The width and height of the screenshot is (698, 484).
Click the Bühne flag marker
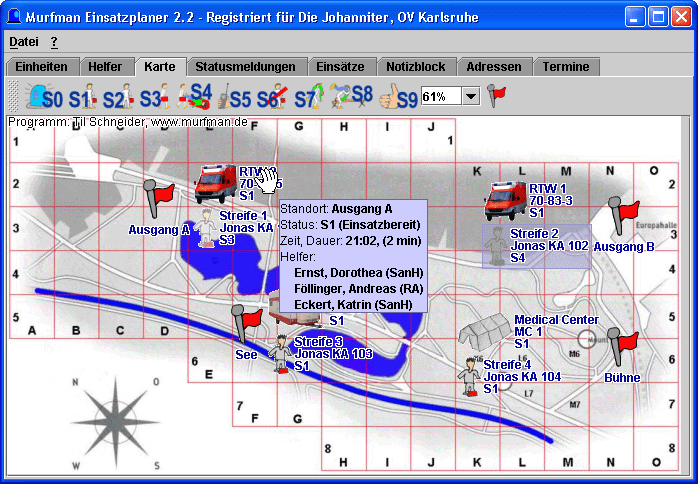click(623, 347)
